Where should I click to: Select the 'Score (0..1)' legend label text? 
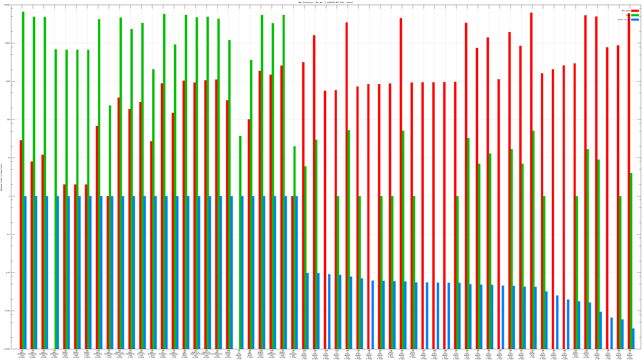[x=624, y=20]
